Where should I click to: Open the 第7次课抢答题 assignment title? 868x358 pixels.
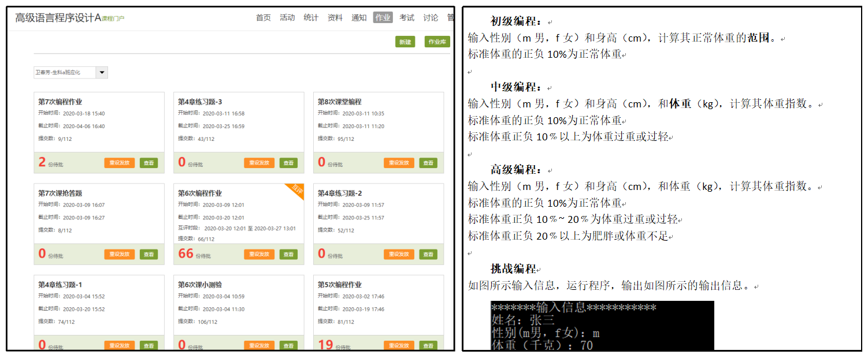coord(60,193)
